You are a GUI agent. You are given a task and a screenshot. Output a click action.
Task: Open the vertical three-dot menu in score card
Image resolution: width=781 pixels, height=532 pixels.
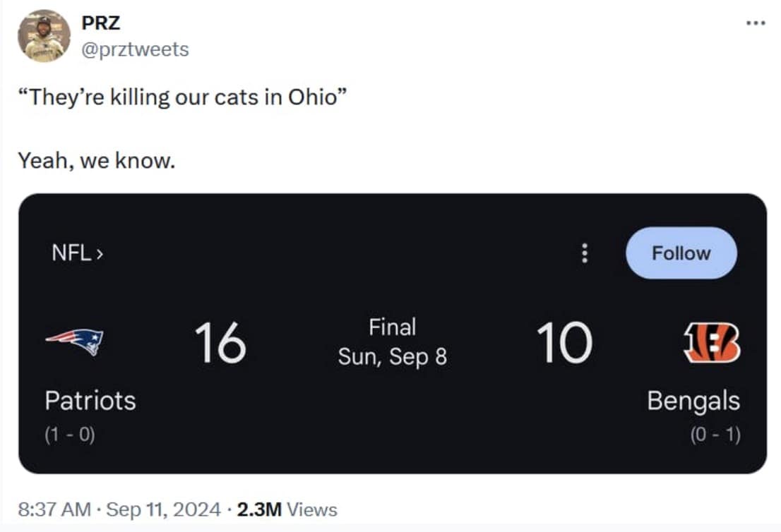click(584, 253)
